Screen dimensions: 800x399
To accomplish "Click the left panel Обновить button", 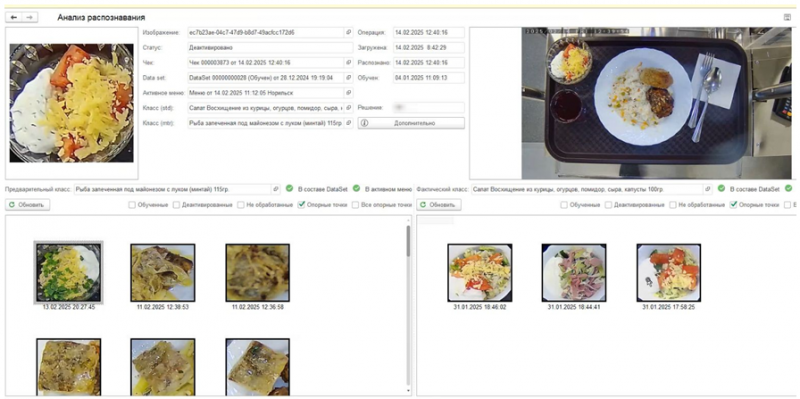I will 28,205.
